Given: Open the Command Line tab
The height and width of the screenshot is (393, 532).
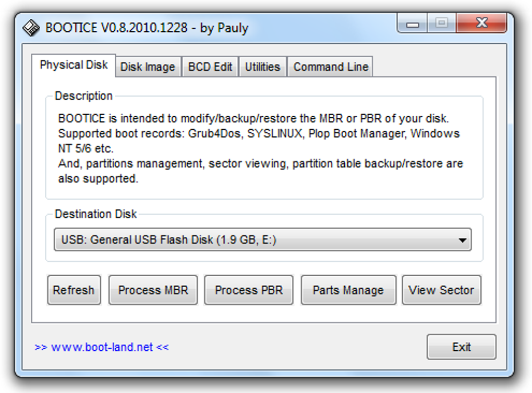Looking at the screenshot, I should pos(331,67).
